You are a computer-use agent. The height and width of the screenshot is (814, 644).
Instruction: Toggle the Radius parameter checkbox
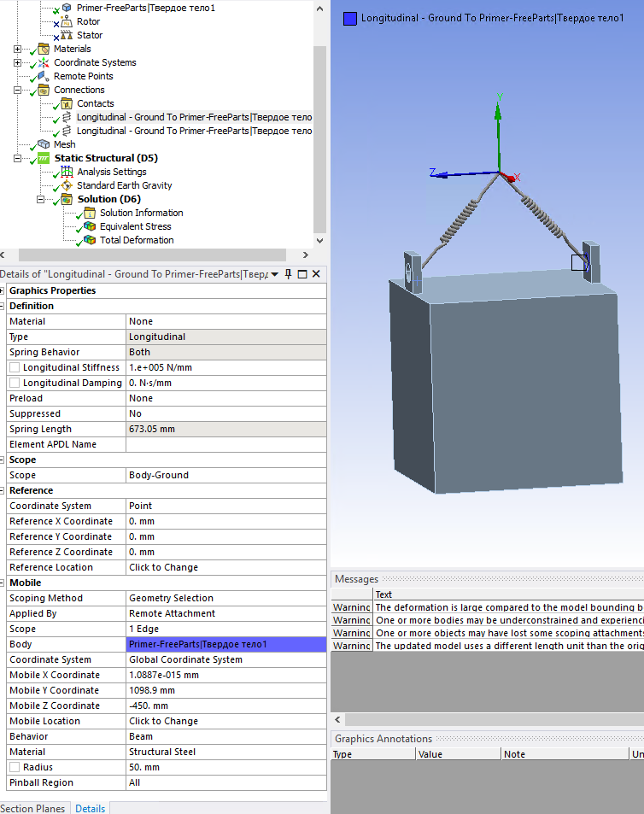click(x=15, y=767)
